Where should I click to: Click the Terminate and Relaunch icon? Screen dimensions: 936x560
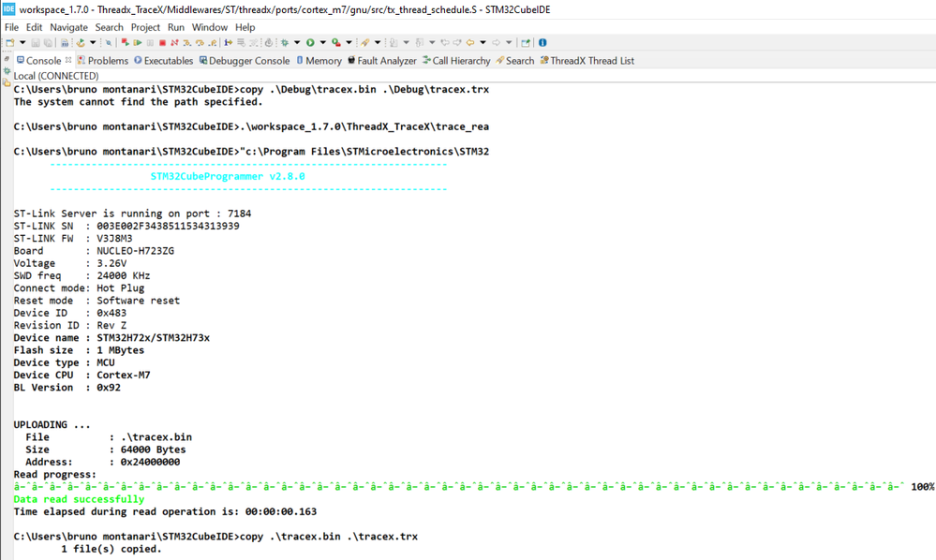(x=126, y=43)
